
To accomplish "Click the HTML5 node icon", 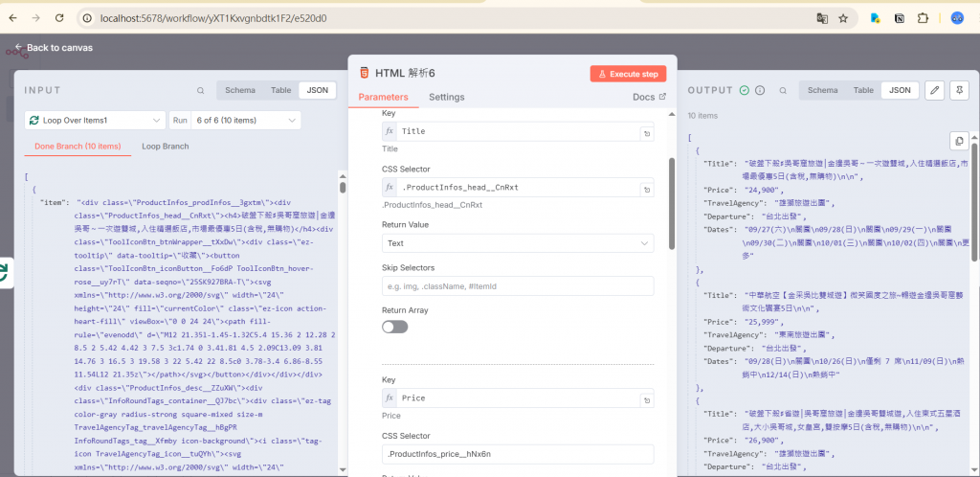I will pos(364,73).
